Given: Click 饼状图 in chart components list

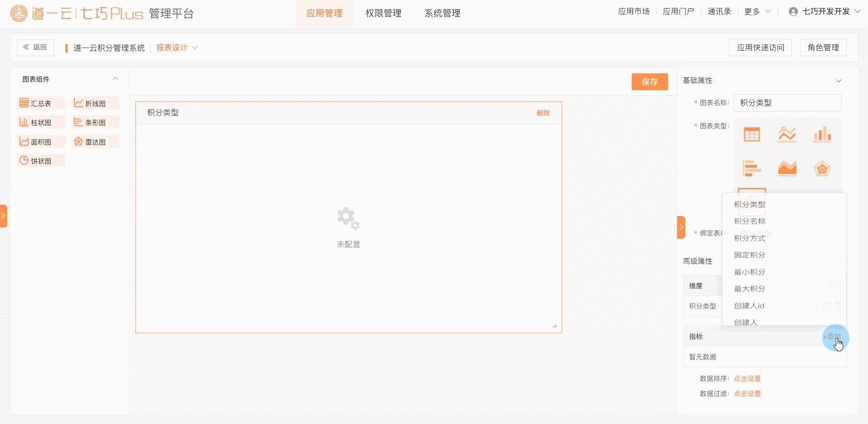Looking at the screenshot, I should 41,161.
